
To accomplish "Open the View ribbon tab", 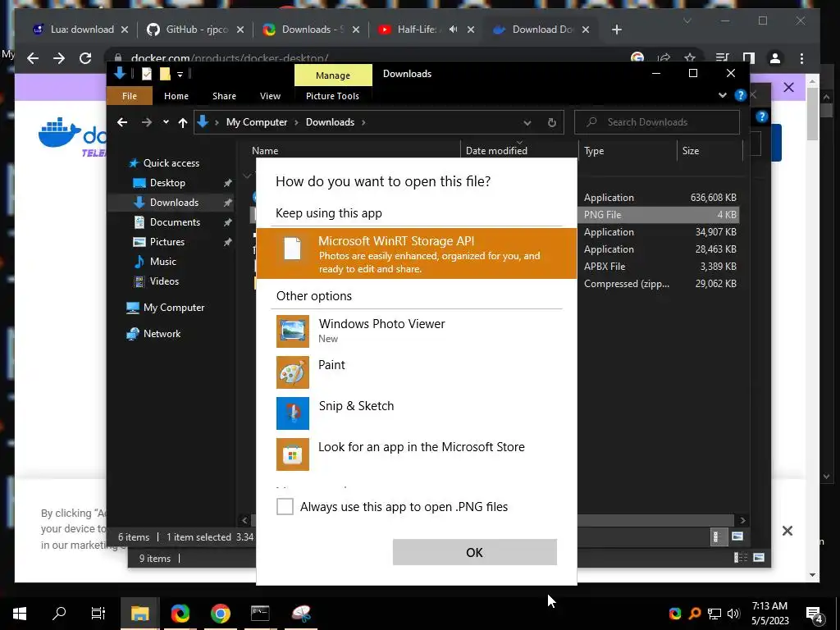I will (270, 96).
